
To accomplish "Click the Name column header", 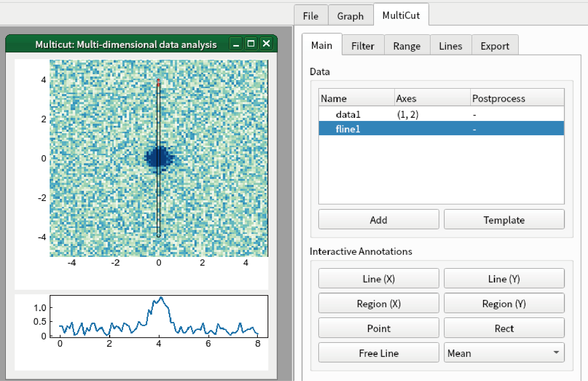I will (x=356, y=98).
